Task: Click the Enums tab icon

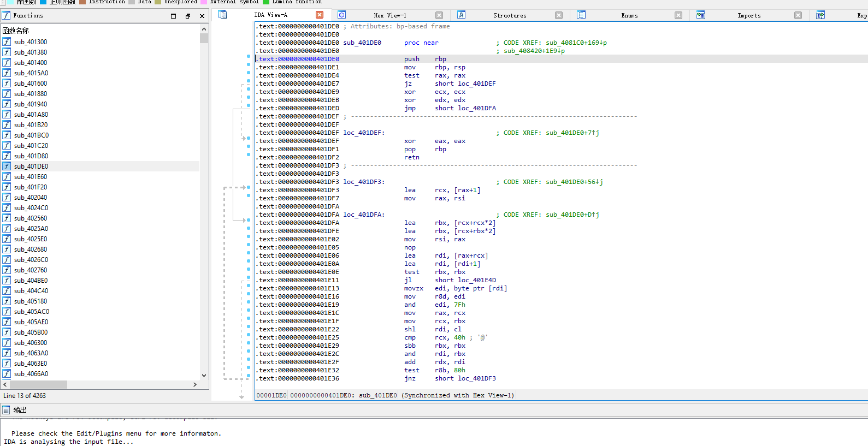Action: click(581, 15)
